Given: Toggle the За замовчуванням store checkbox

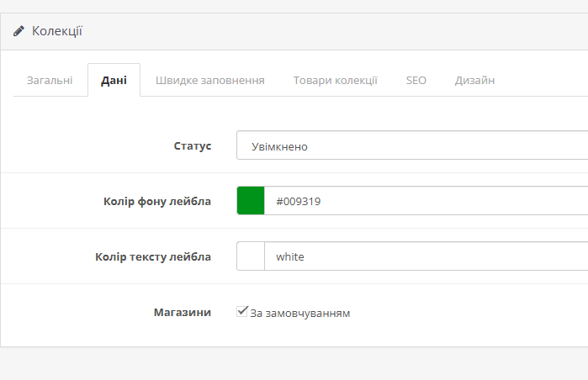Looking at the screenshot, I should [x=242, y=311].
